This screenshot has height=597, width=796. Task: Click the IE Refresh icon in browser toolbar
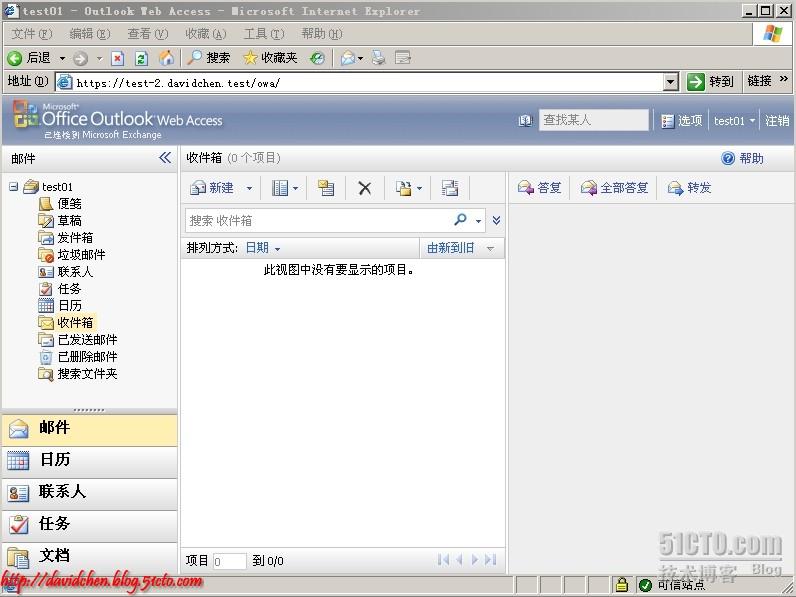tap(141, 58)
